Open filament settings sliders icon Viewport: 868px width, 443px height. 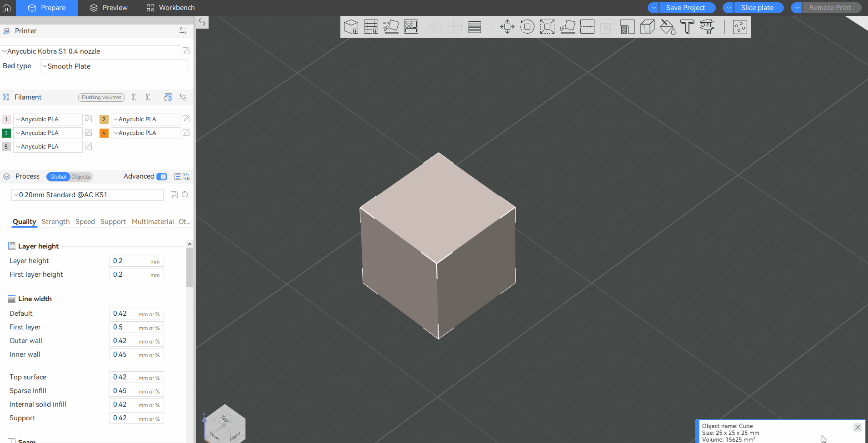click(x=183, y=97)
